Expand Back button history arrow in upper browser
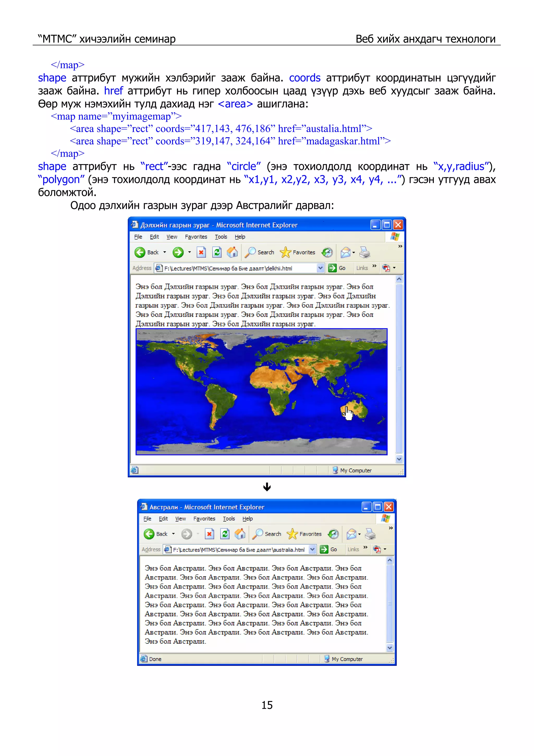Image resolution: width=534 pixels, height=756 pixels. tap(165, 253)
